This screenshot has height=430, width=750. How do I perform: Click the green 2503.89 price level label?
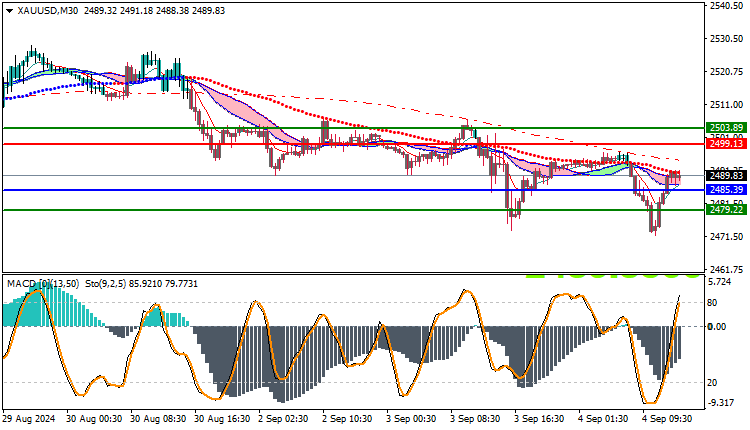727,127
